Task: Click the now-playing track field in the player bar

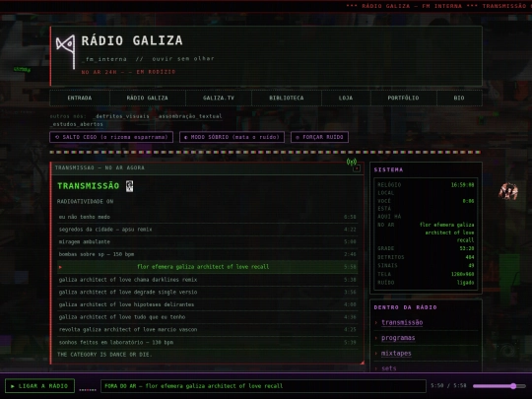Action: coord(263,386)
